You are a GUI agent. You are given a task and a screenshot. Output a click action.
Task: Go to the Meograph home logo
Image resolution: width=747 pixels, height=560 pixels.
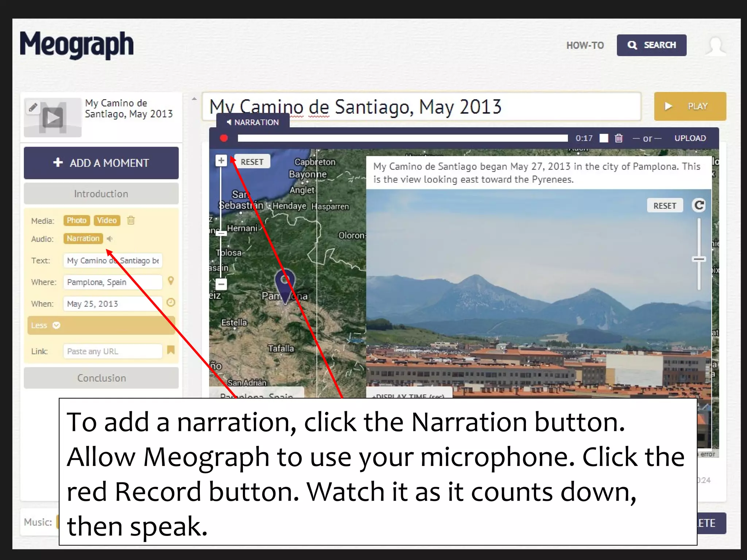(x=77, y=45)
